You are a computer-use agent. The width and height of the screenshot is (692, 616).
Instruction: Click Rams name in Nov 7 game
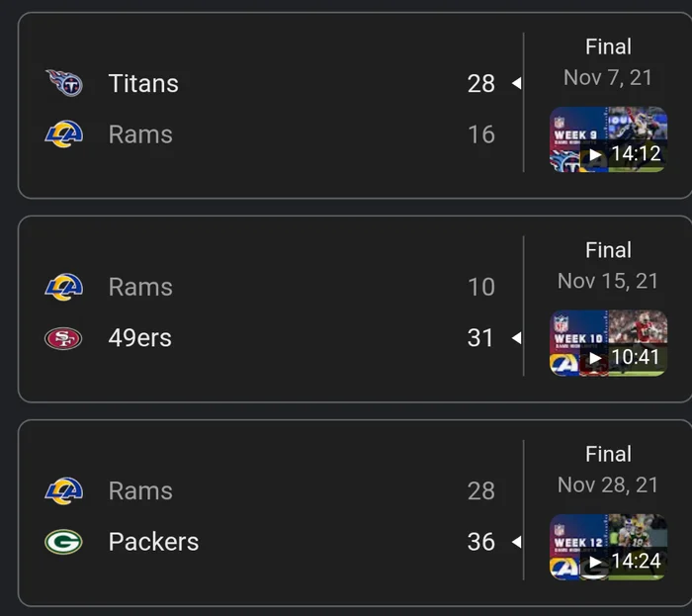140,134
